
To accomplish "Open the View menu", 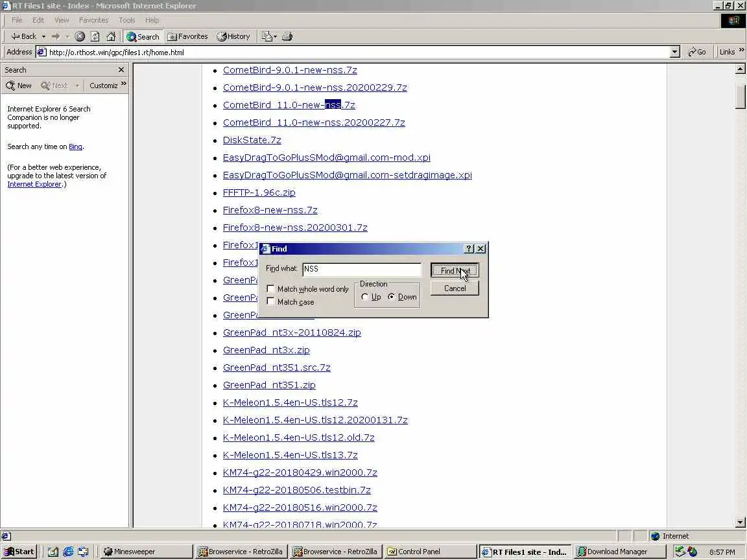I will [62, 20].
